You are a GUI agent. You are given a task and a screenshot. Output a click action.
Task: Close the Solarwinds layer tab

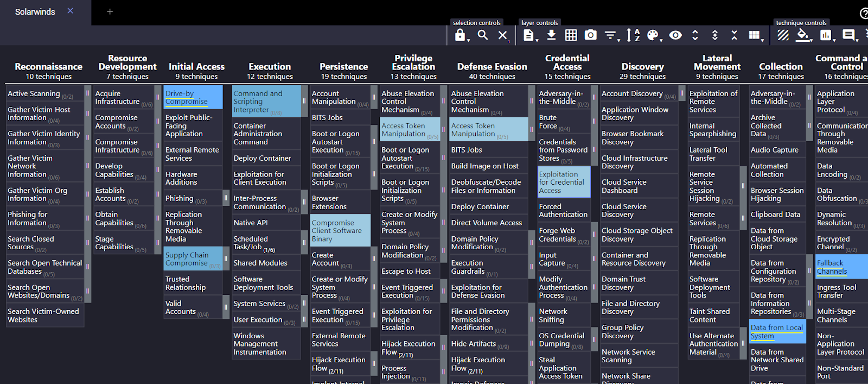71,11
